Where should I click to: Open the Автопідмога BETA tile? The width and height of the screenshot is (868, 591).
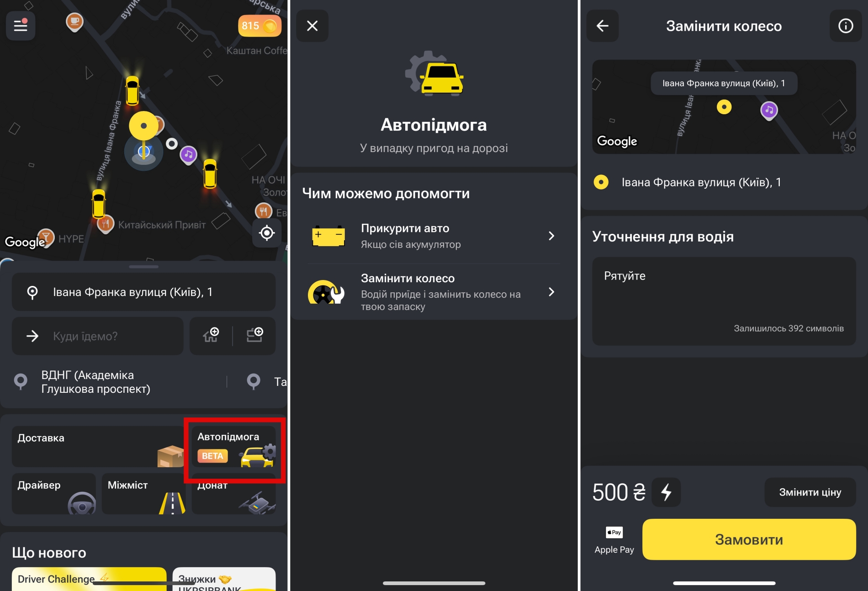pos(234,447)
